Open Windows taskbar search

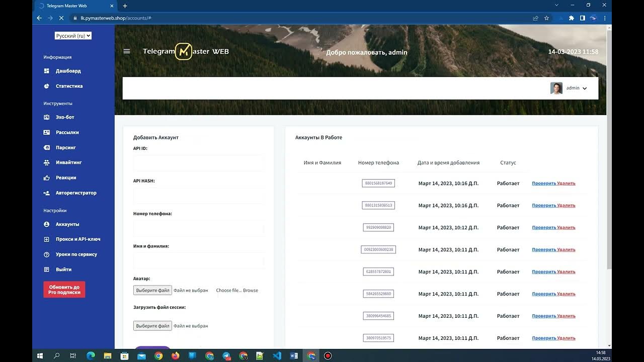pyautogui.click(x=57, y=355)
